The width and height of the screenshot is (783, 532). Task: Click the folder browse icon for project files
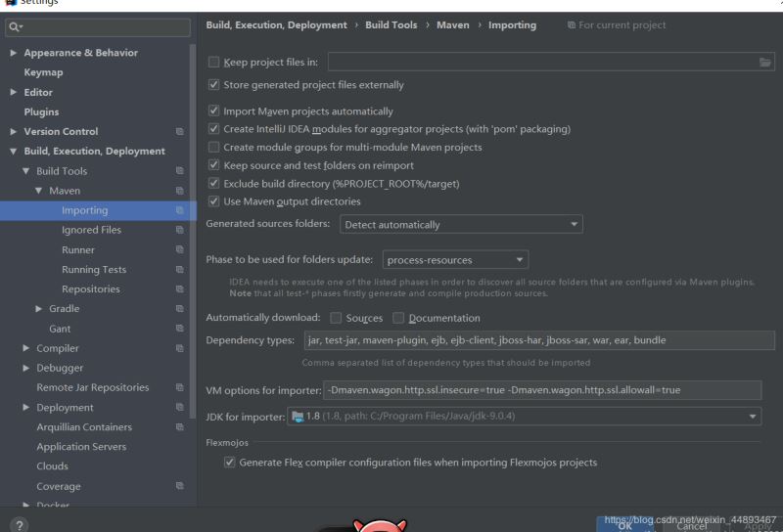(x=764, y=63)
